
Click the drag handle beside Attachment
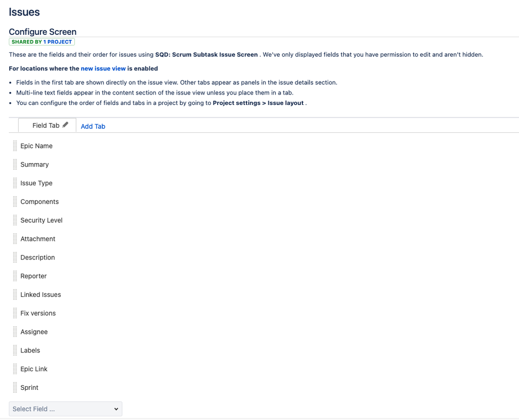pyautogui.click(x=14, y=238)
